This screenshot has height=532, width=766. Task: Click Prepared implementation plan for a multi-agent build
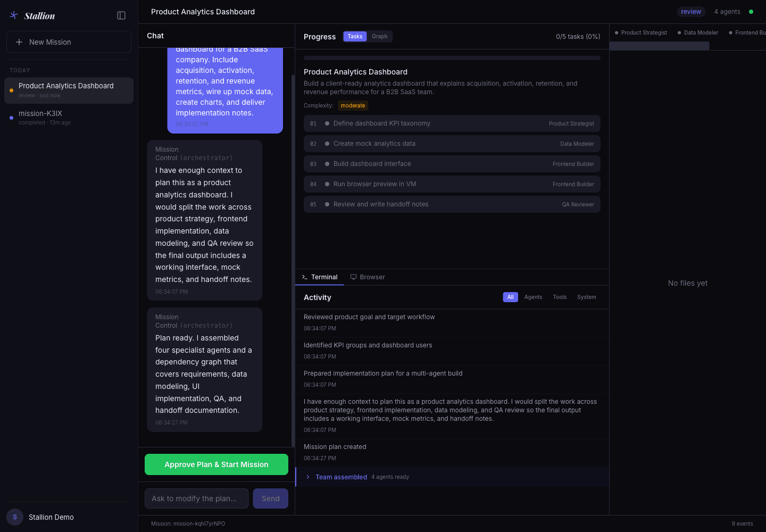[x=452, y=379]
